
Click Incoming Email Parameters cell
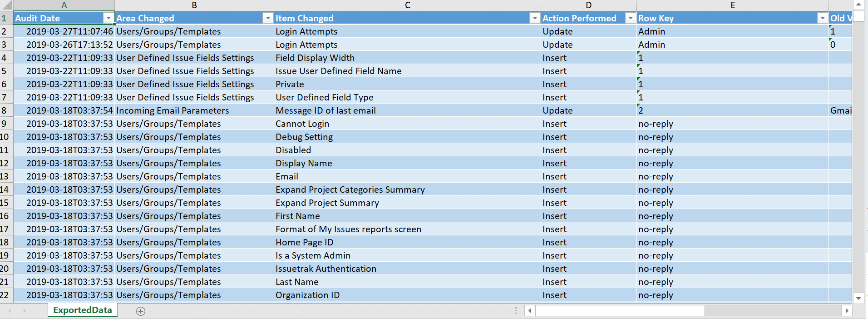[x=194, y=110]
